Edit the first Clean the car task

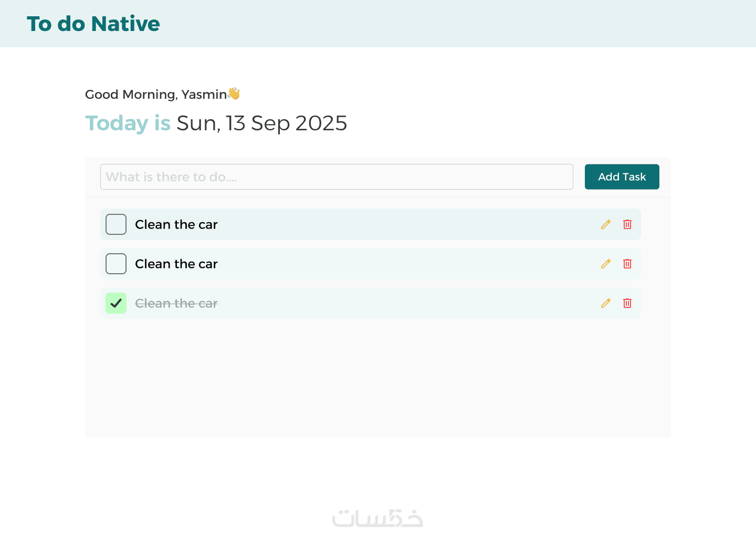click(606, 224)
